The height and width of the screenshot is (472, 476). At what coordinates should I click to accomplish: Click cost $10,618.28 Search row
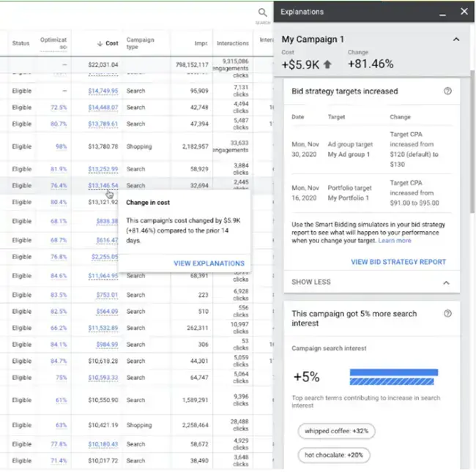[x=103, y=361]
